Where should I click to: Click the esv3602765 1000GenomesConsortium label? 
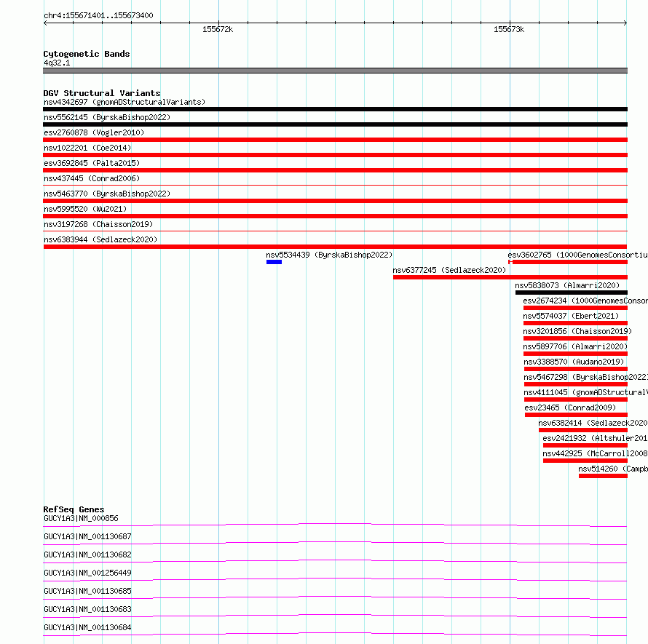[x=578, y=255]
